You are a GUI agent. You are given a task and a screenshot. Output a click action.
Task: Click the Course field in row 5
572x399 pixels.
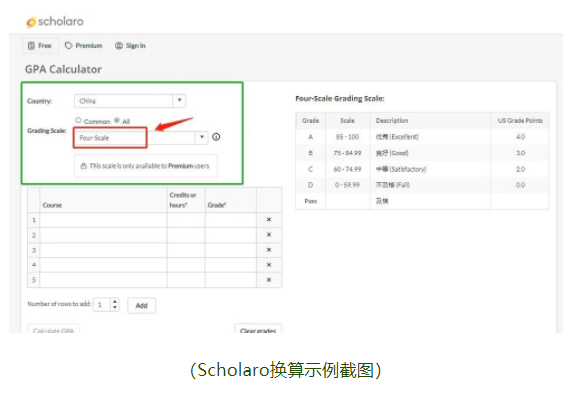coord(103,280)
